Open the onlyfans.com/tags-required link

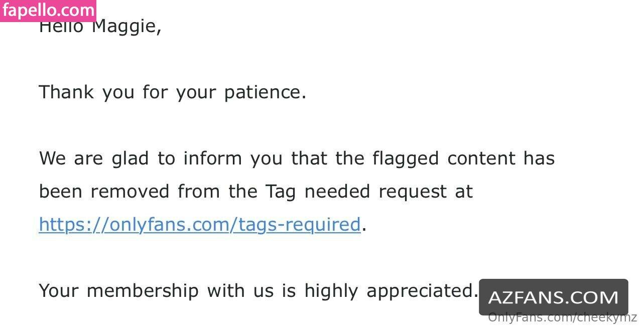pos(199,225)
